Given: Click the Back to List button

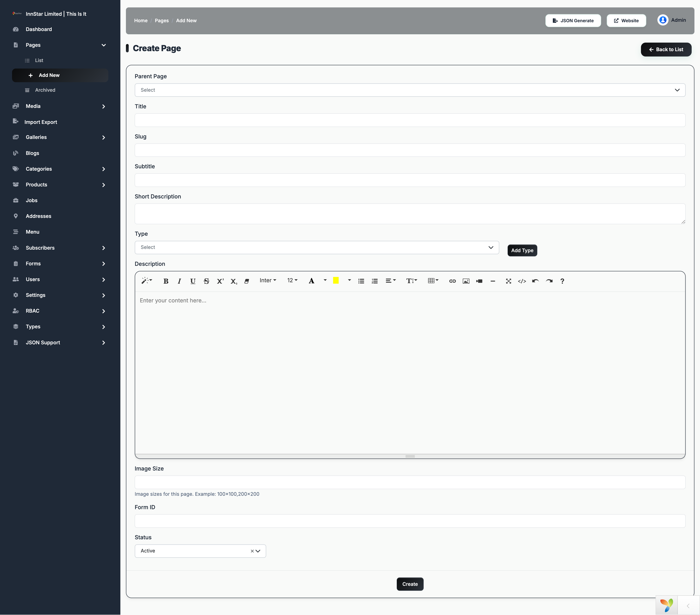Looking at the screenshot, I should pyautogui.click(x=666, y=49).
